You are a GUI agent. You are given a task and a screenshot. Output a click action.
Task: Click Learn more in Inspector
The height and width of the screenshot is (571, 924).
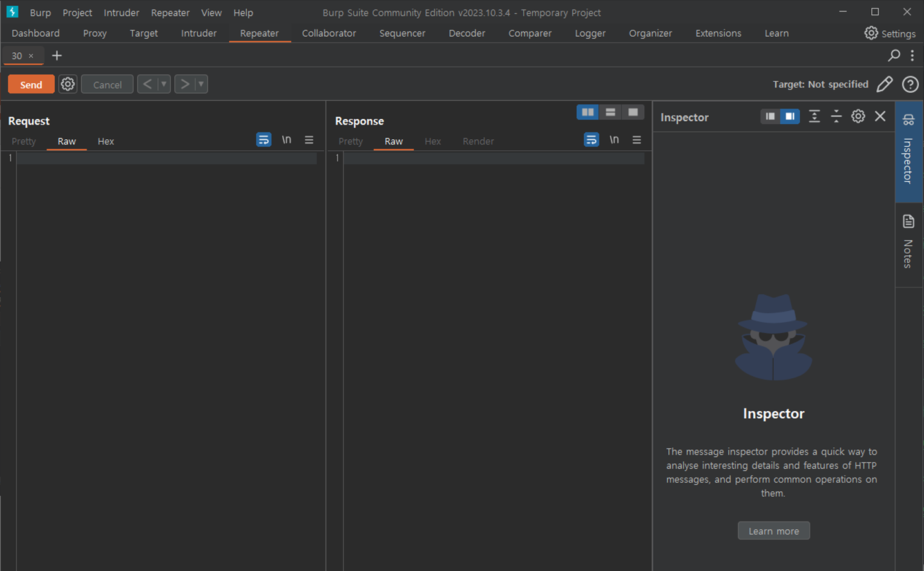point(774,531)
